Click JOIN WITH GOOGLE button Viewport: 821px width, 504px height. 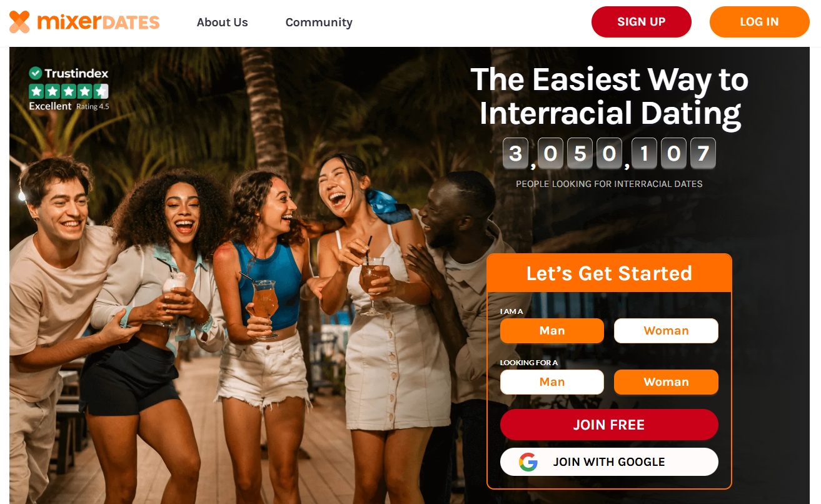609,462
